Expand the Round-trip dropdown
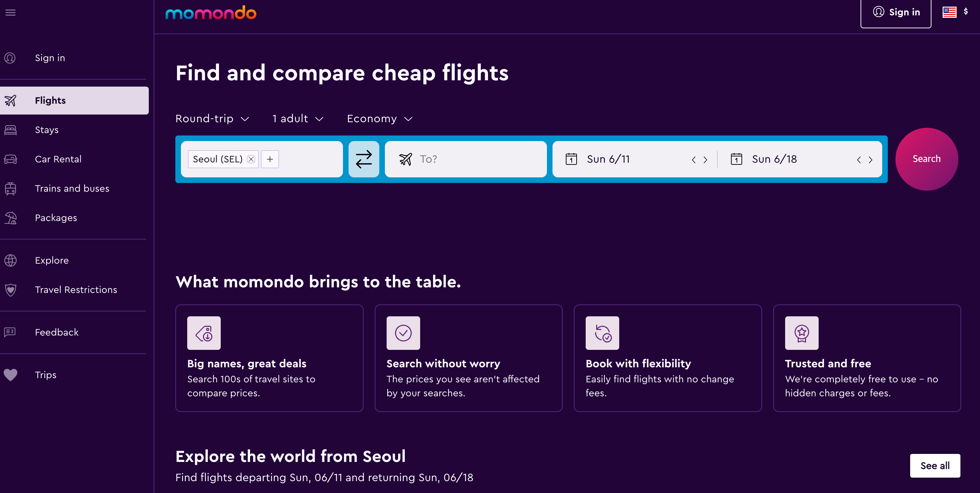Screen dimensions: 980x493 [212, 119]
